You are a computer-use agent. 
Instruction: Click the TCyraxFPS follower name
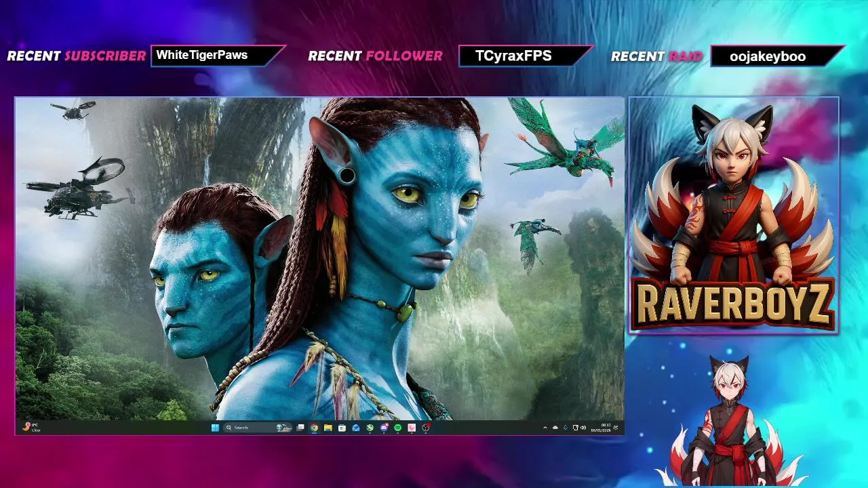tap(513, 56)
